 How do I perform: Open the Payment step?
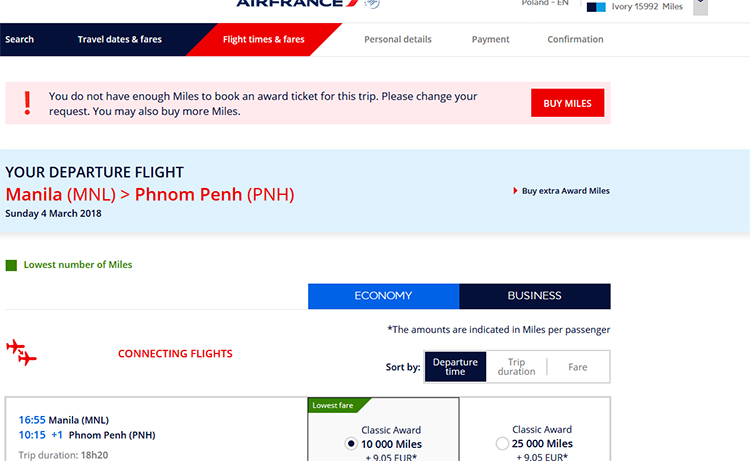pyautogui.click(x=490, y=39)
